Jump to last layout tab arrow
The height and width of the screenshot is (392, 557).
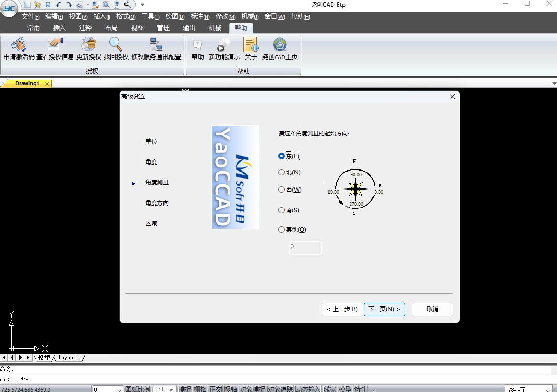pos(28,357)
